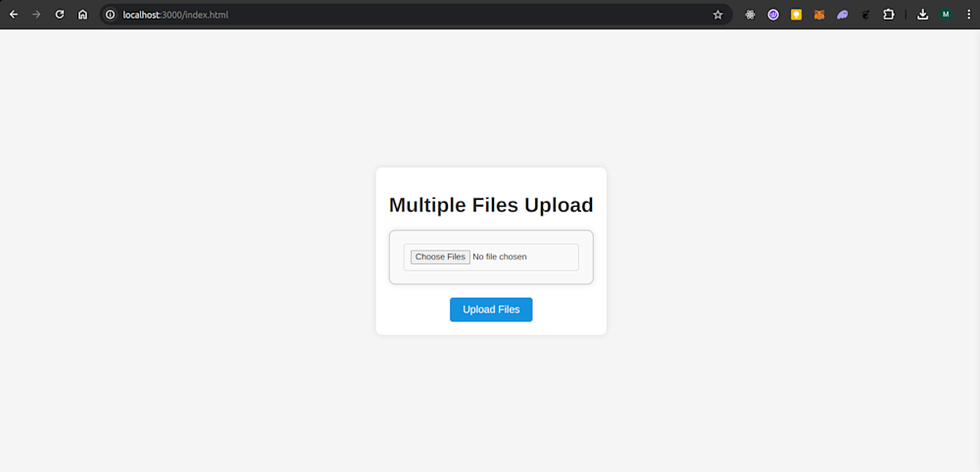Open the round purple extension icon
Screen dimensions: 980x472
pyautogui.click(x=773, y=15)
